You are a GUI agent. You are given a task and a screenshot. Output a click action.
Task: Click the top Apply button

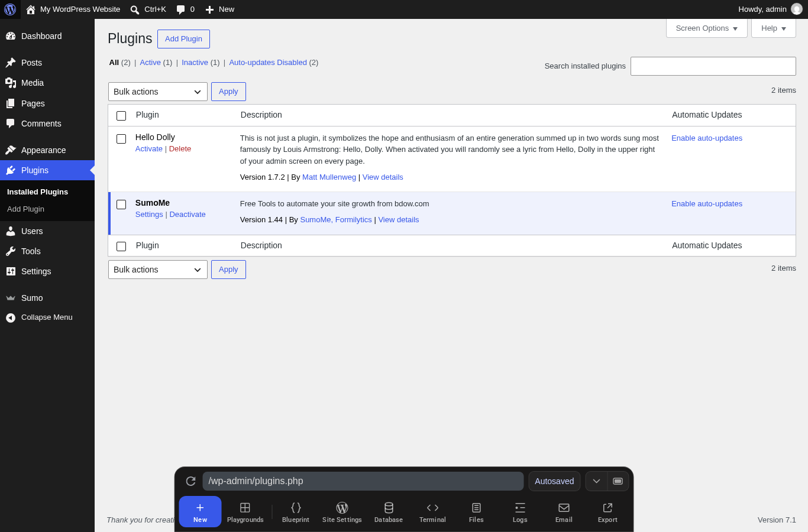(x=228, y=92)
